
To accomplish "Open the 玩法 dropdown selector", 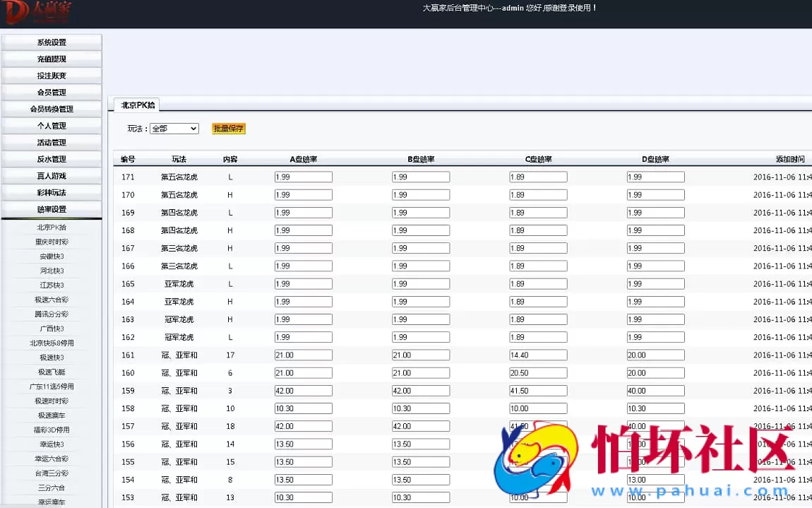I will click(174, 129).
